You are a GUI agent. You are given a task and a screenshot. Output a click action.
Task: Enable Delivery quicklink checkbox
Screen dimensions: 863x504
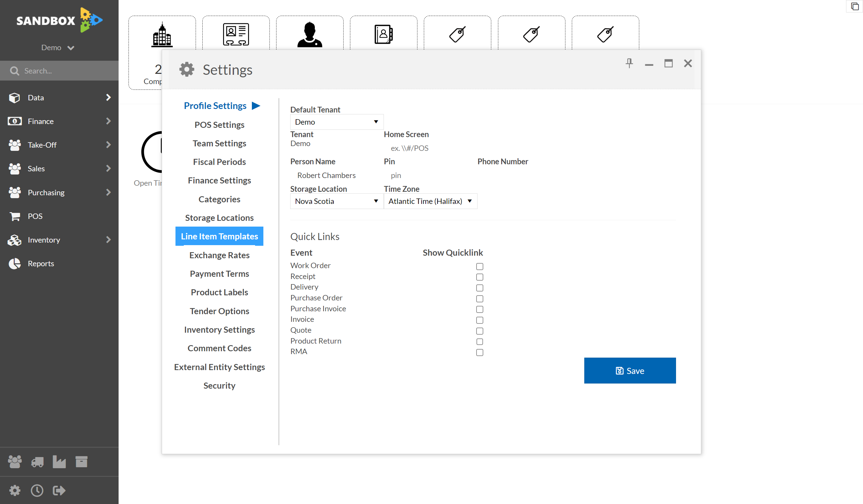pyautogui.click(x=479, y=288)
